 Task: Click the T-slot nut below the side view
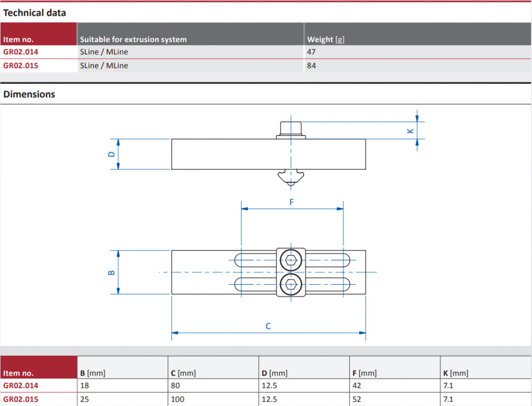tap(291, 177)
